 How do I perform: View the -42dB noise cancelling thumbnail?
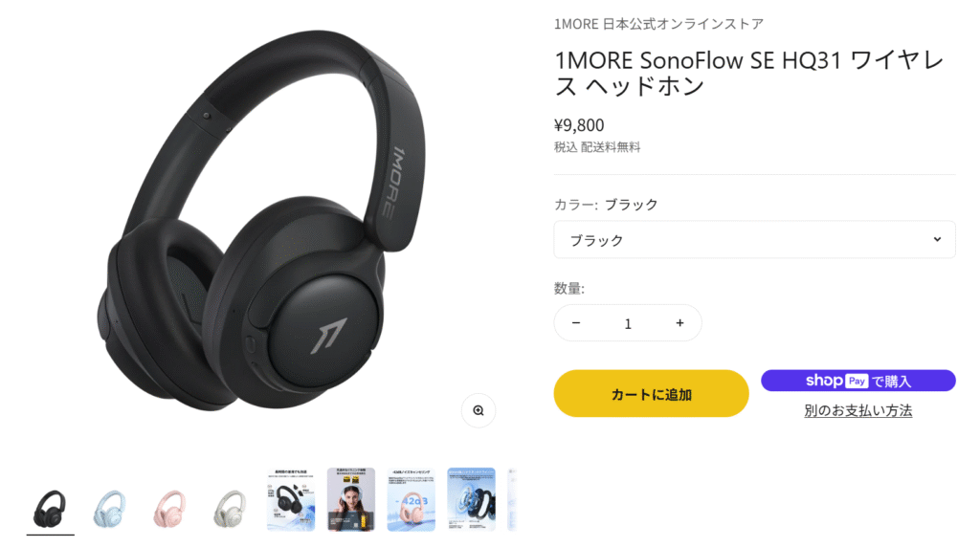(412, 499)
